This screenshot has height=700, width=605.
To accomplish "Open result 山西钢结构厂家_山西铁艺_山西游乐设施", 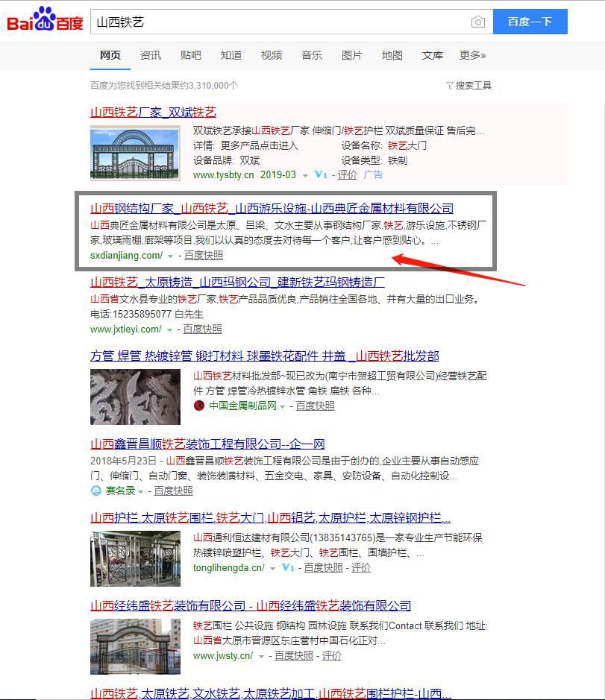I will (272, 208).
